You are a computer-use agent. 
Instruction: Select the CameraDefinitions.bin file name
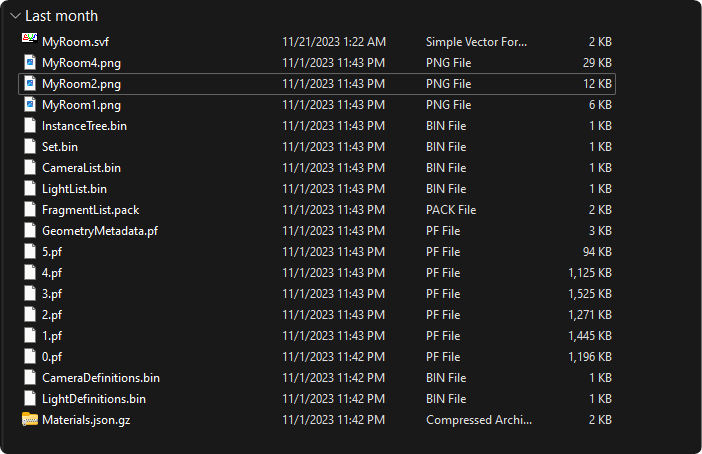click(100, 378)
